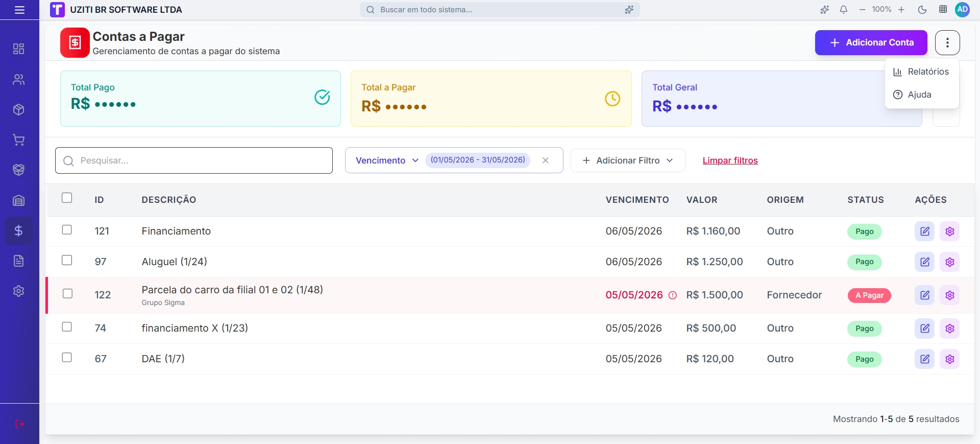Toggle dark mode moon icon
The height and width of the screenshot is (444, 980).
point(922,10)
